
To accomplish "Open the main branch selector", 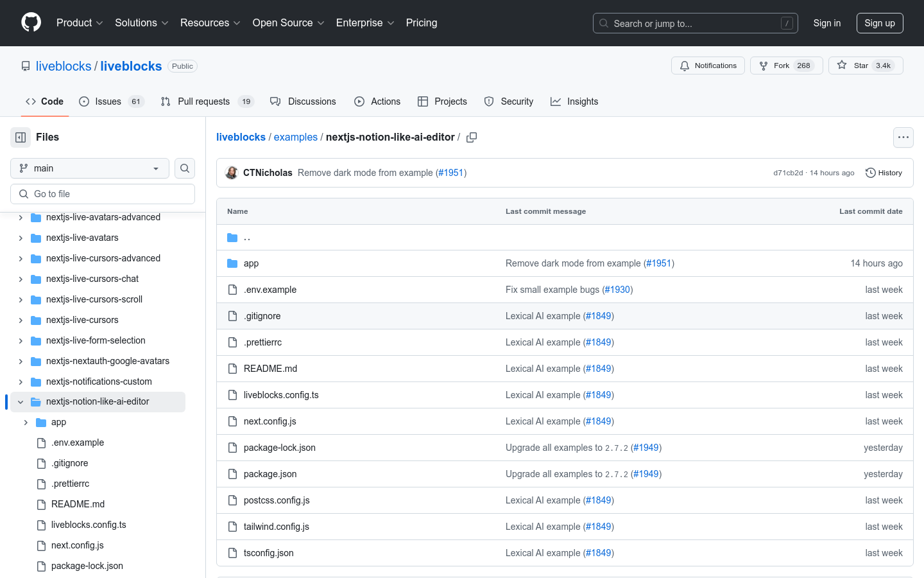I will point(89,168).
